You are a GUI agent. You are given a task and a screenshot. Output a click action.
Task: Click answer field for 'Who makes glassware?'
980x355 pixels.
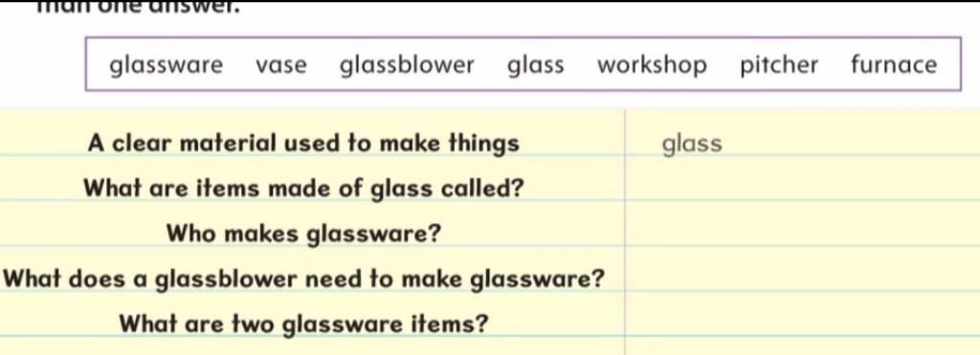(x=803, y=223)
